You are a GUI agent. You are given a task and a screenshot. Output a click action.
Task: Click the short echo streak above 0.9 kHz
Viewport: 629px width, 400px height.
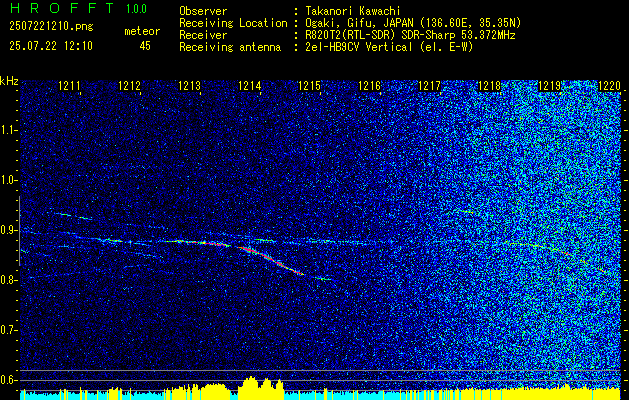[x=73, y=216]
